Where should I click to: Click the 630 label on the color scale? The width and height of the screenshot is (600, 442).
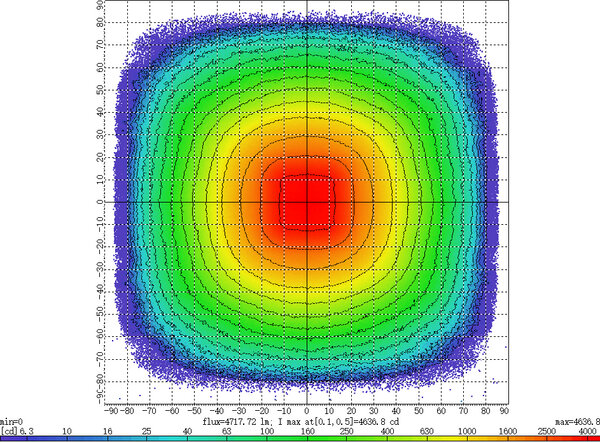[x=427, y=431]
